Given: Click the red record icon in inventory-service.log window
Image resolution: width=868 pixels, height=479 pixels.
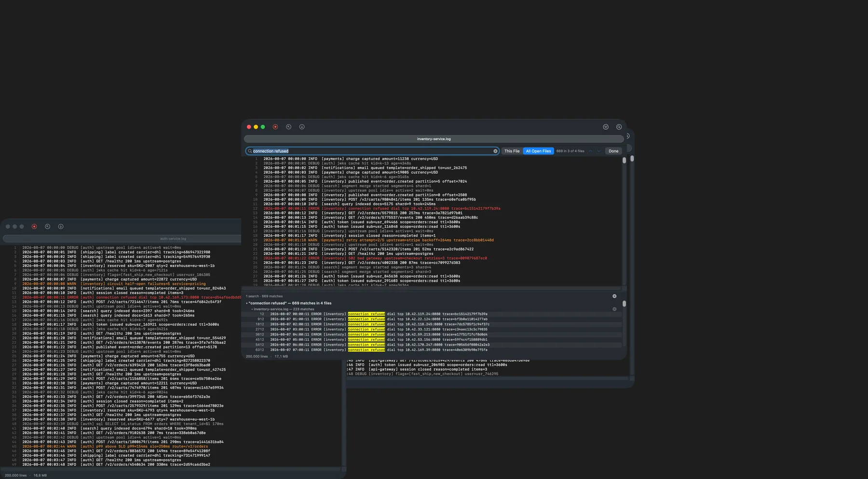Looking at the screenshot, I should 275,127.
